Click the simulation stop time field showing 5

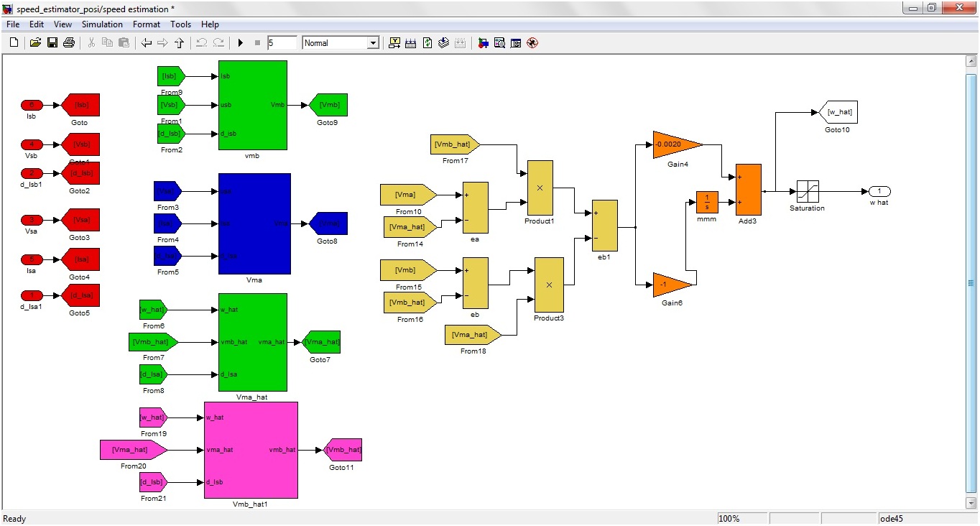pos(282,42)
